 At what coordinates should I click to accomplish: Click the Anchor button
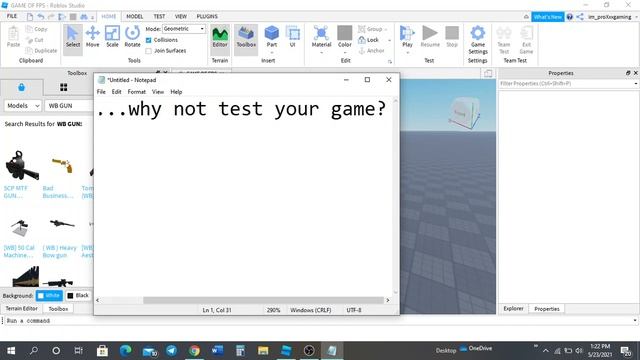click(371, 51)
